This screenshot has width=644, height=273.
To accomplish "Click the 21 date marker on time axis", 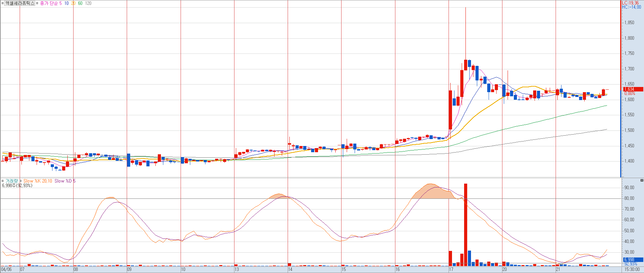I will pyautogui.click(x=558, y=269).
